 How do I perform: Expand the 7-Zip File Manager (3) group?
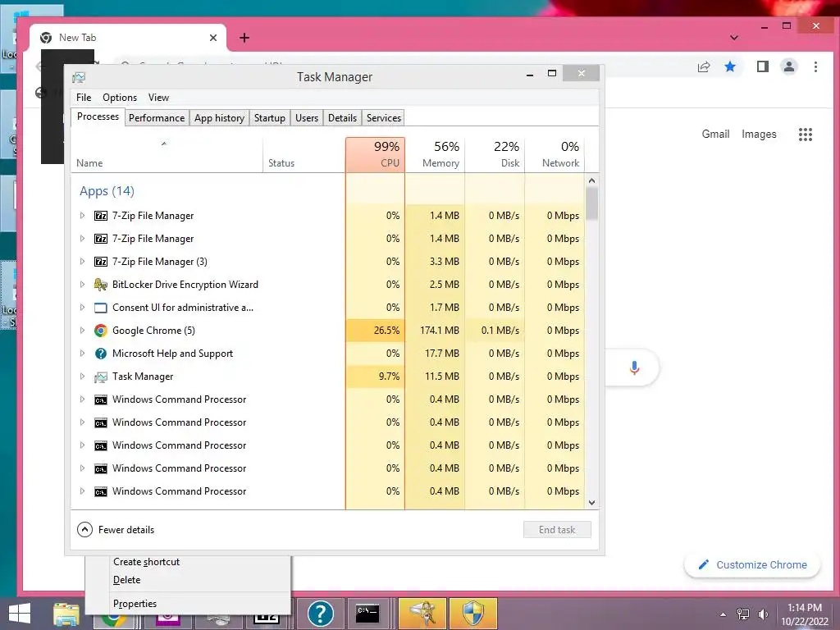click(82, 262)
